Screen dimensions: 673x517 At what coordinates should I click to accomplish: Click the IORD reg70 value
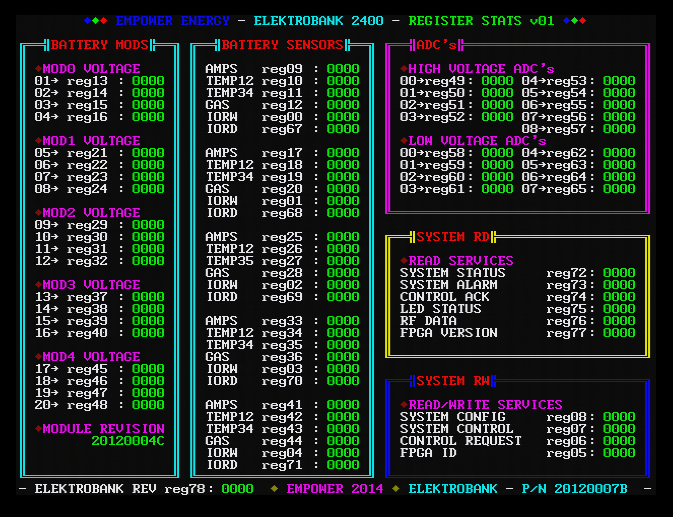pos(343,381)
